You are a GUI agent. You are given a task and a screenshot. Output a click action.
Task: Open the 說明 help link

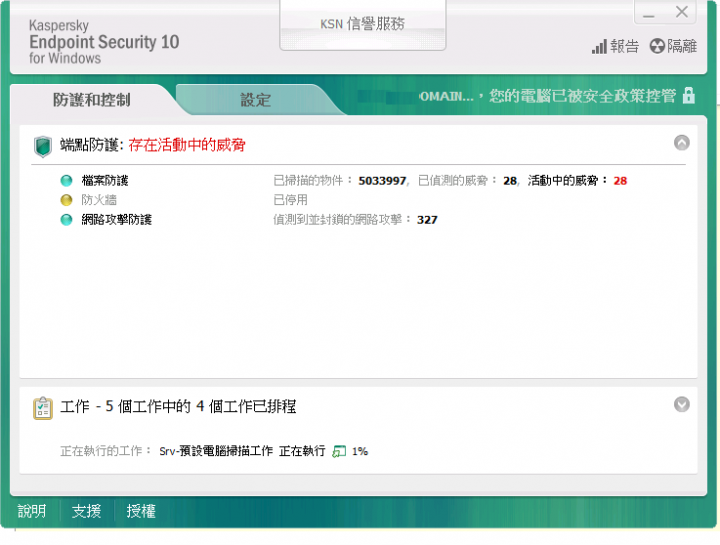pos(32,511)
